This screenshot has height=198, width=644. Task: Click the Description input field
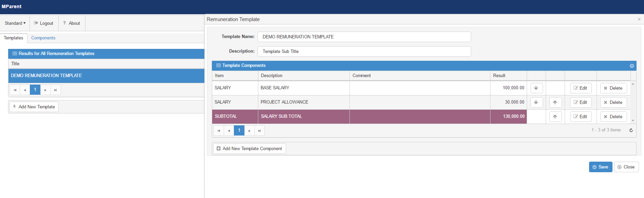[364, 51]
